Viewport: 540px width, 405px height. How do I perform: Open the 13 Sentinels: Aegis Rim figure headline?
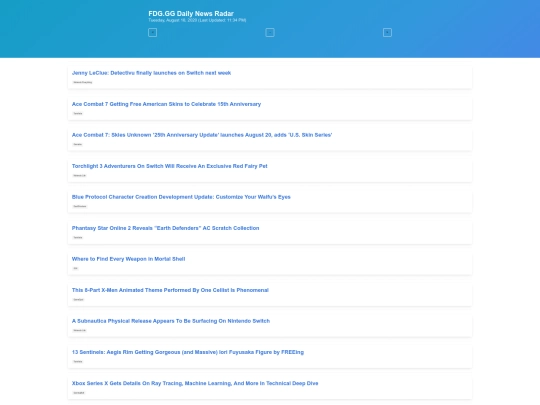[188, 352]
